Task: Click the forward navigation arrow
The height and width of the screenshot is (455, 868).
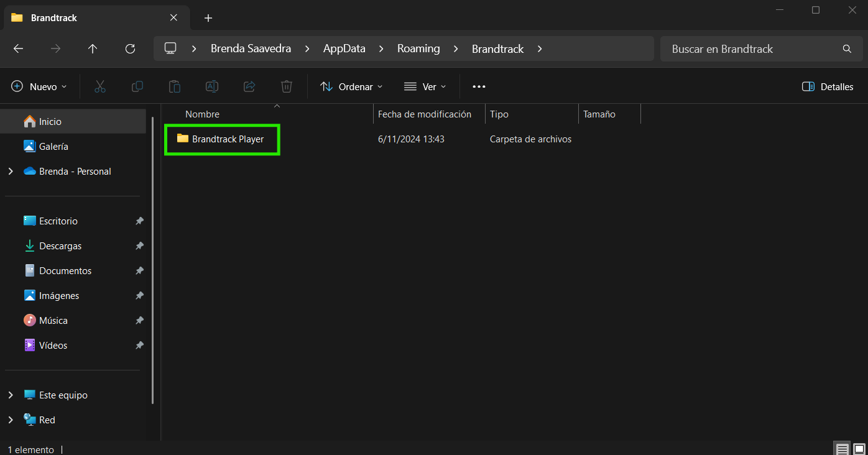Action: (x=55, y=48)
